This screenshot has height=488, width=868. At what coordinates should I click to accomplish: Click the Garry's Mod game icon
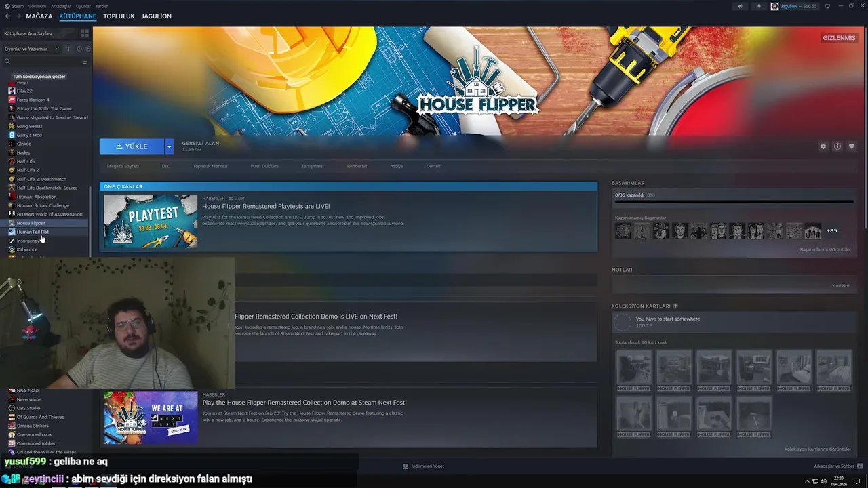point(12,135)
